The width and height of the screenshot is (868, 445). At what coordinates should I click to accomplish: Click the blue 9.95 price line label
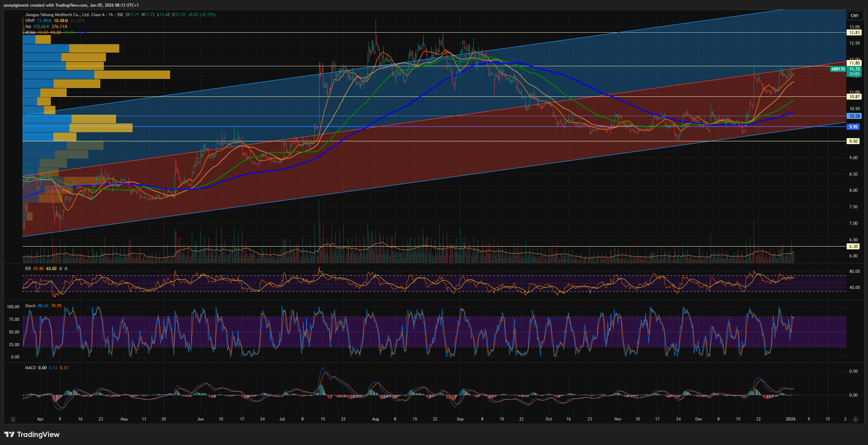[x=853, y=127]
